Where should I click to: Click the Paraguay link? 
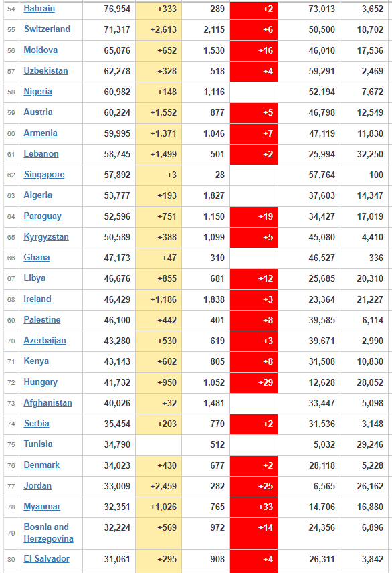point(42,216)
